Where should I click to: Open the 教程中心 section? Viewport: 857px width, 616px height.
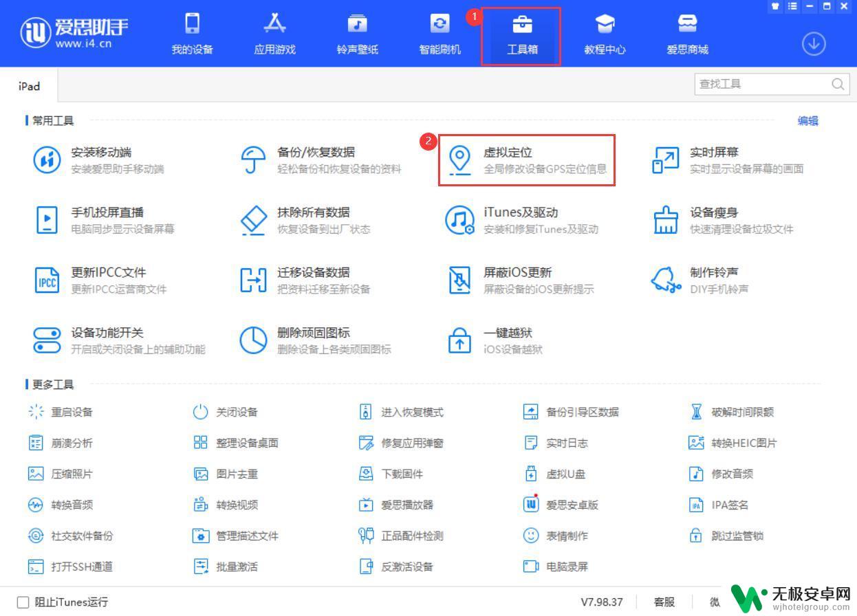pyautogui.click(x=605, y=34)
